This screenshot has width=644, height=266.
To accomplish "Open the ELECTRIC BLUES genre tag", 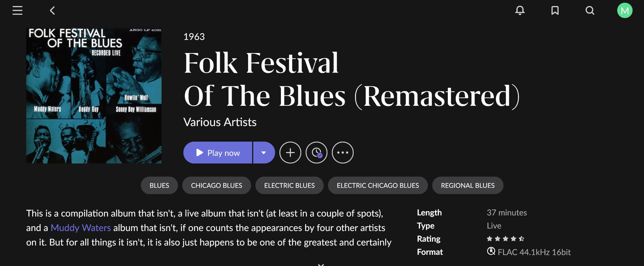I will pos(289,185).
